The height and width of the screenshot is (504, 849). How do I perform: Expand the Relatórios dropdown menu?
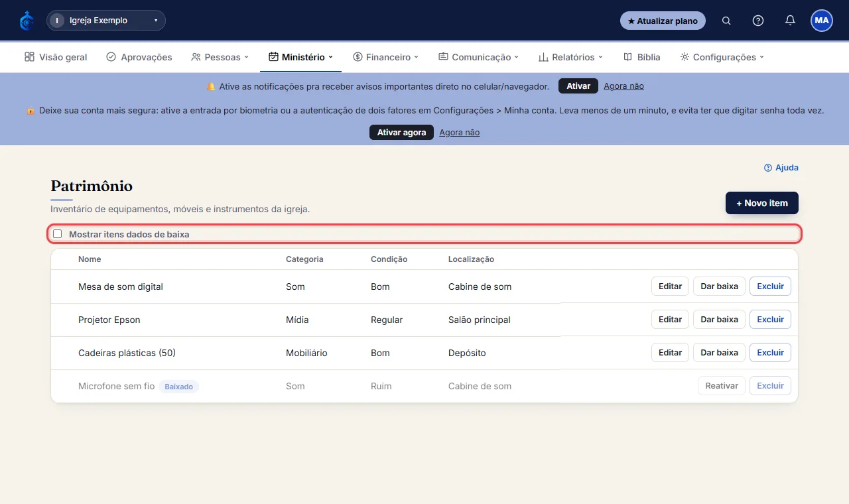click(570, 57)
